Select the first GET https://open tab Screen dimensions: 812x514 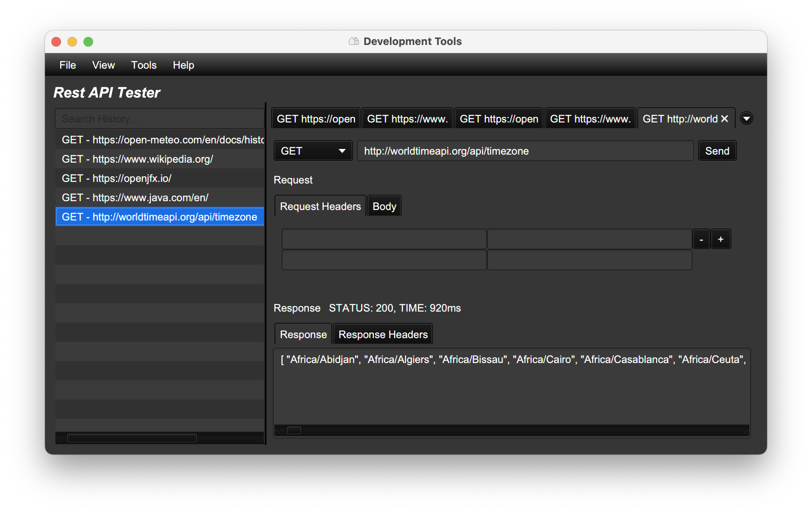pos(316,119)
